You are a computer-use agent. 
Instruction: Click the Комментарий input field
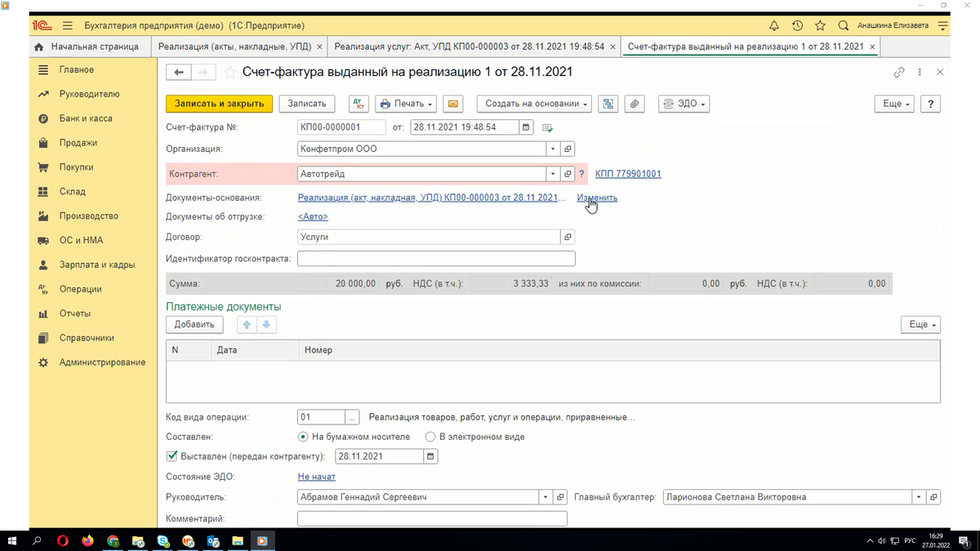point(432,518)
